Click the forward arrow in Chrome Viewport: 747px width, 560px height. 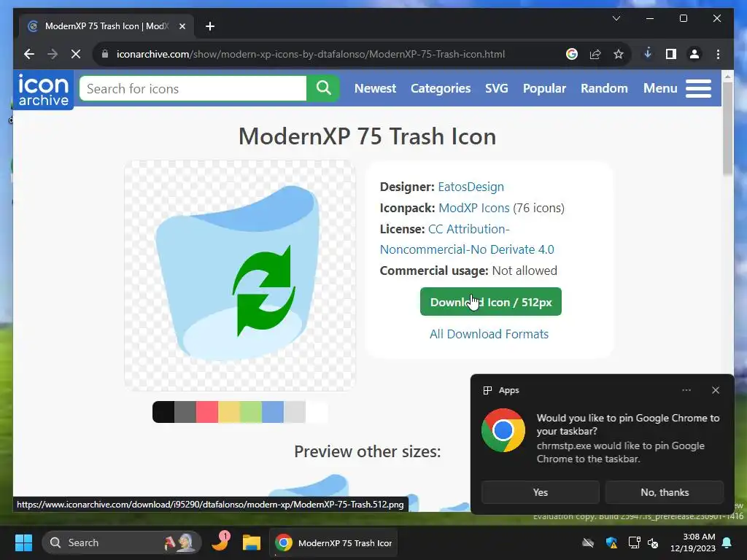[53, 54]
